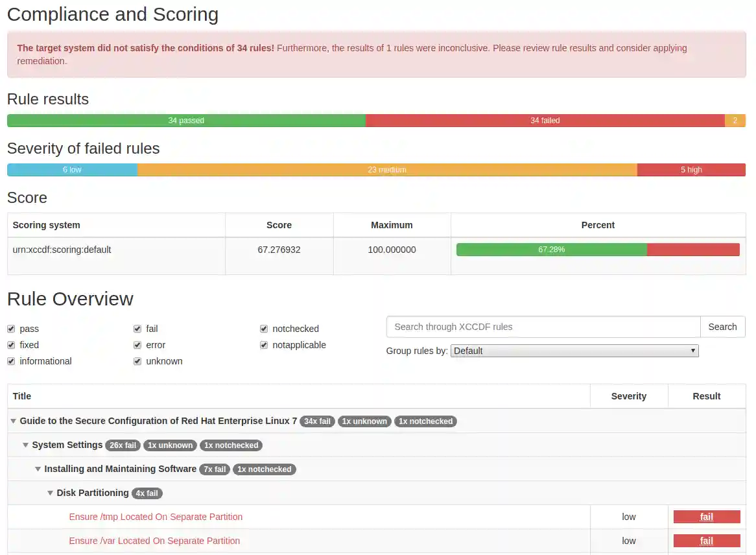Disable the informational filter
Image resolution: width=756 pixels, height=555 pixels.
pos(11,361)
